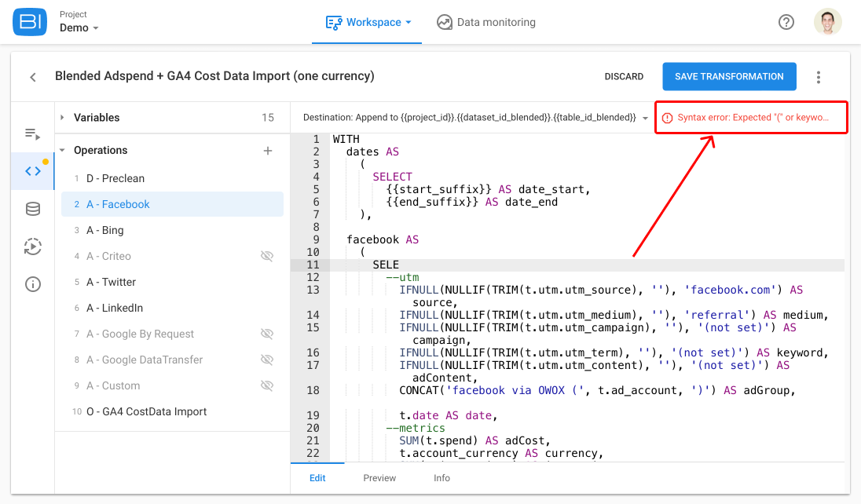The image size is (861, 504).
Task: Click the variables count 15
Action: click(x=268, y=118)
